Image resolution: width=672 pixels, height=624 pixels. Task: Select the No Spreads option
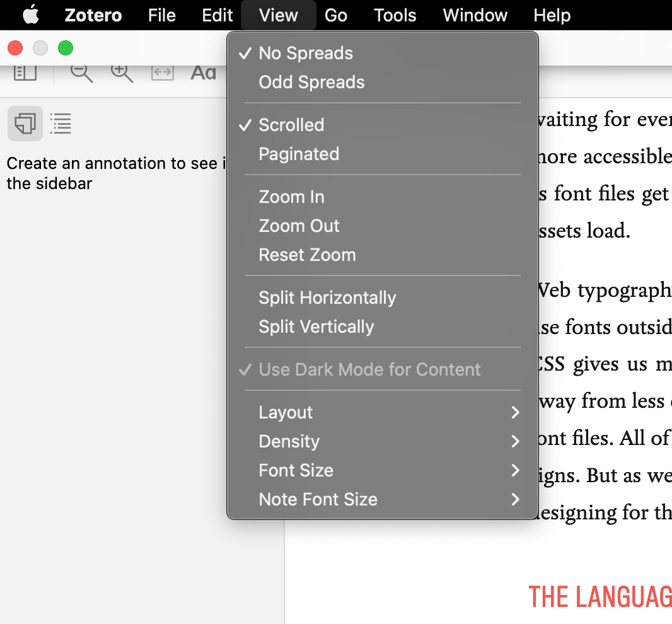click(x=306, y=54)
